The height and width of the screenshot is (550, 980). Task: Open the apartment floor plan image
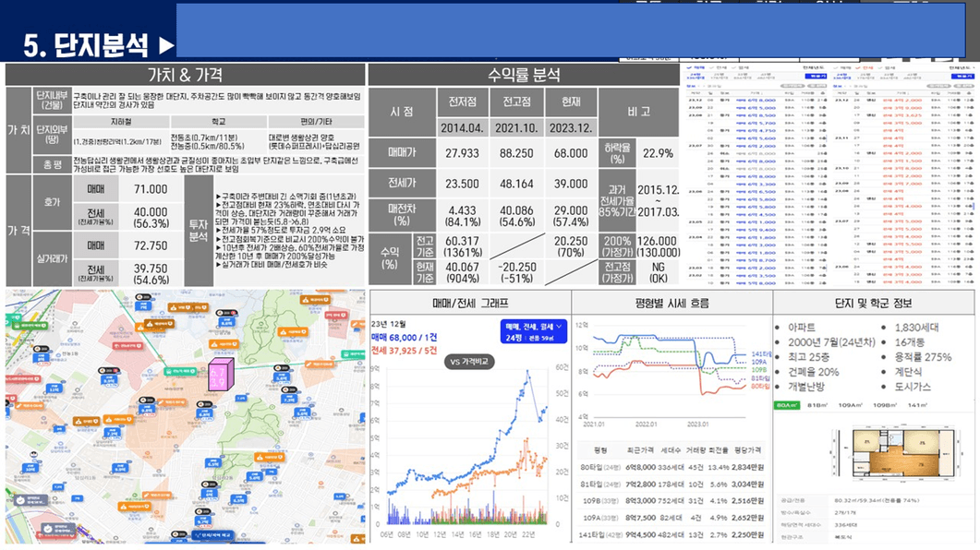(x=896, y=454)
